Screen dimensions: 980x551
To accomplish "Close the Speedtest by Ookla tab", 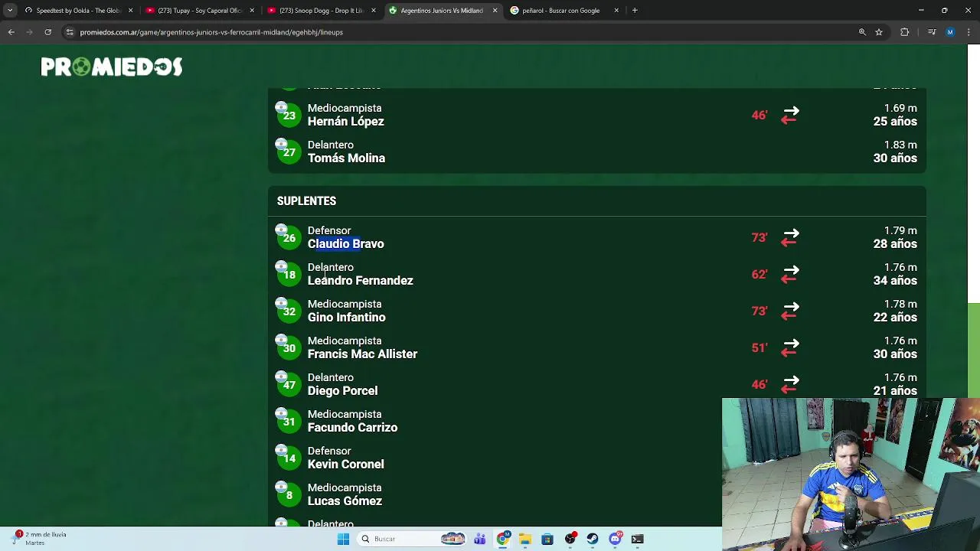I will [130, 11].
